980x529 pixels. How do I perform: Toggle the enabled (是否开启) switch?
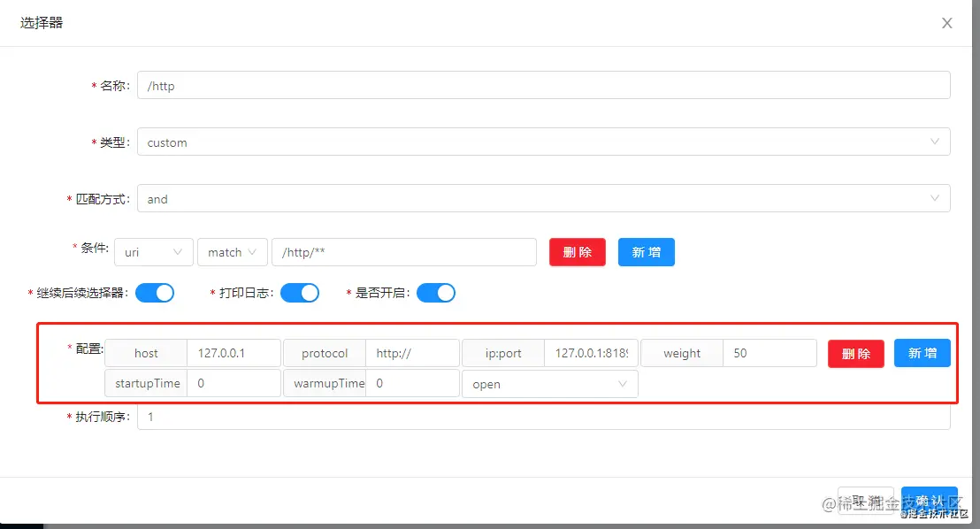(x=436, y=293)
